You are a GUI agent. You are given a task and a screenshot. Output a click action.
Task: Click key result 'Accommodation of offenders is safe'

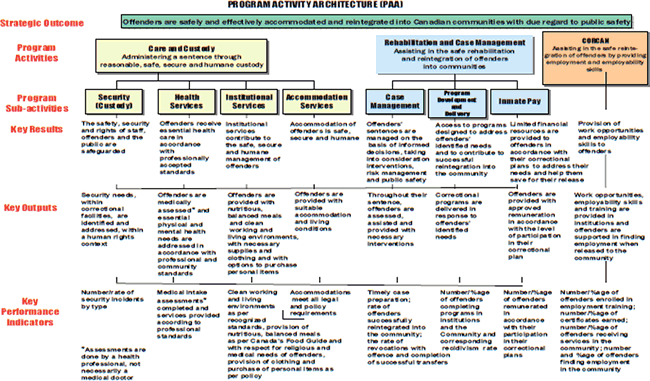point(324,131)
